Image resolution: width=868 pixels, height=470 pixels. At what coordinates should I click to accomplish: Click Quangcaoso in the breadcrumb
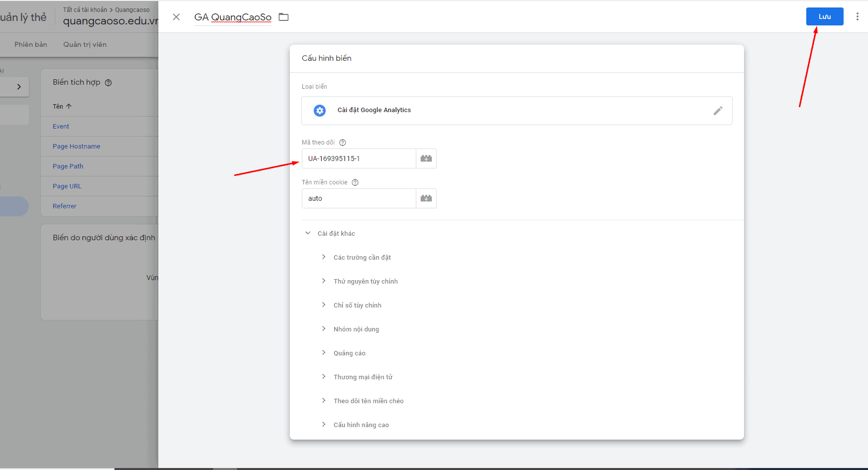[x=132, y=10]
